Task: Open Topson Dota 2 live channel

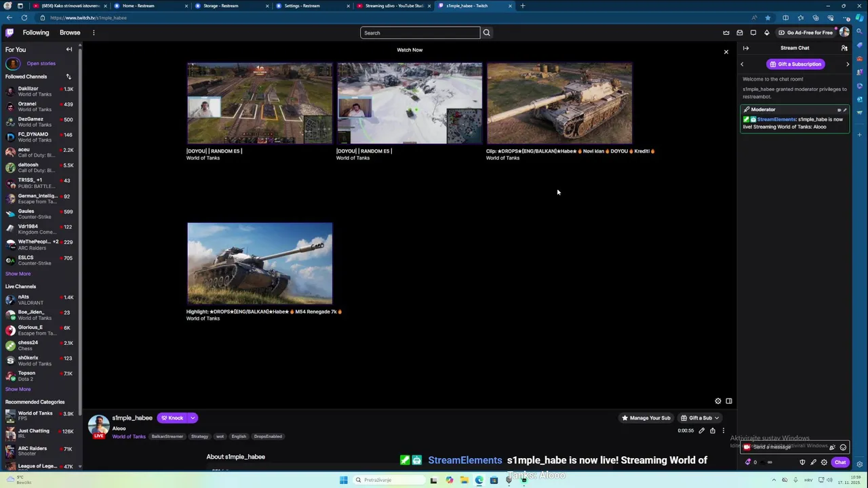Action: 40,376
